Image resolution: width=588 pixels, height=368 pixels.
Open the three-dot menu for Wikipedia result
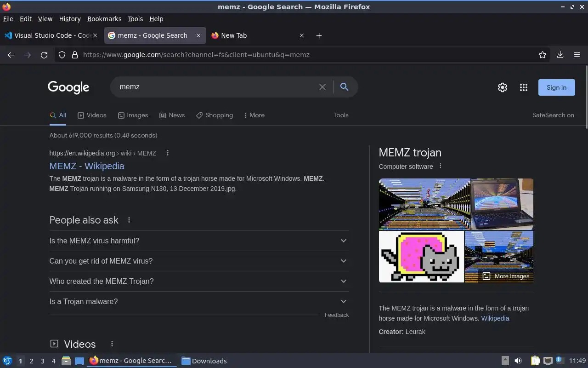pyautogui.click(x=168, y=153)
